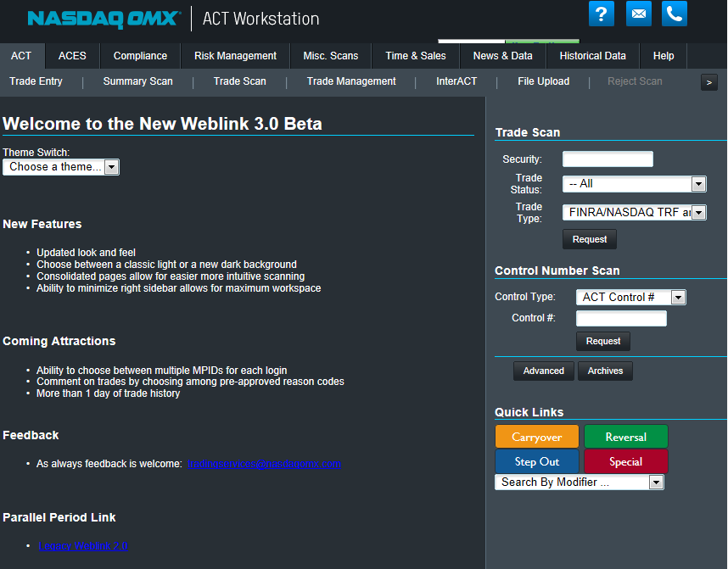Click the 'Ability to minimize right sidebar' bullet
Viewport: 728px width, 569px height.
point(179,288)
